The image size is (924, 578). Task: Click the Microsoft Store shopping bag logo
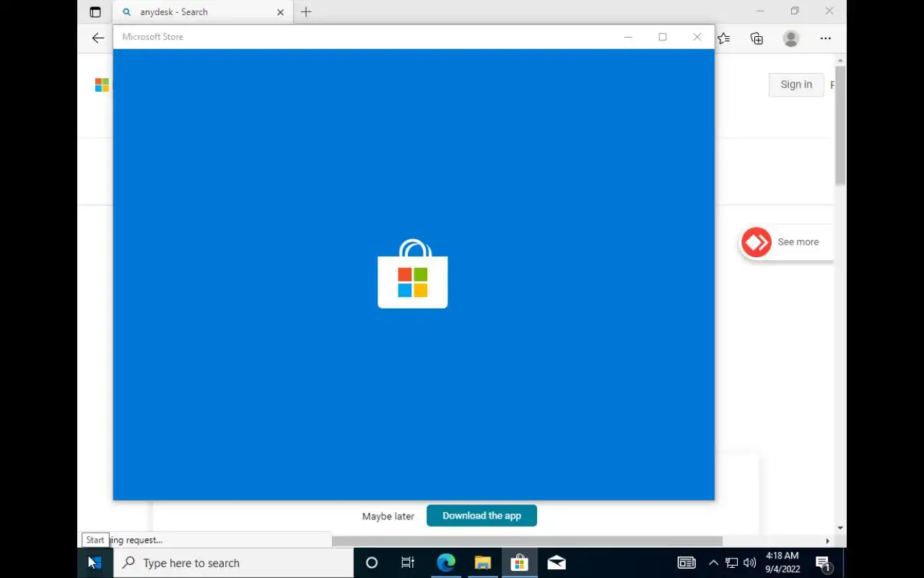click(413, 274)
